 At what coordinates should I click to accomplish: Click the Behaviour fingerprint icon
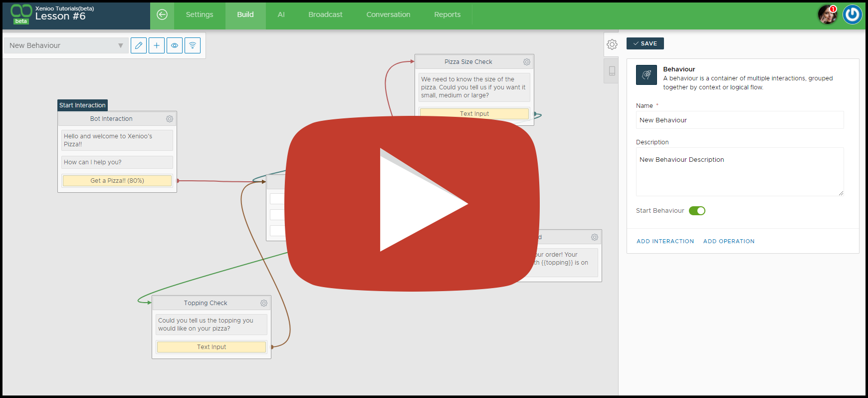(x=647, y=75)
